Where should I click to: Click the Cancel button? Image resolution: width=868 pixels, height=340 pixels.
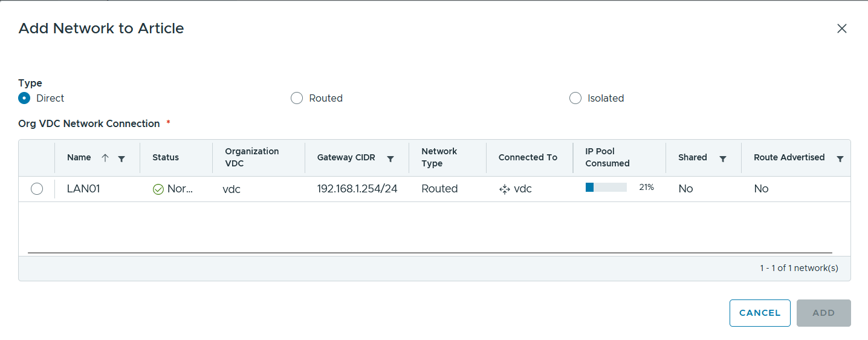click(x=760, y=313)
